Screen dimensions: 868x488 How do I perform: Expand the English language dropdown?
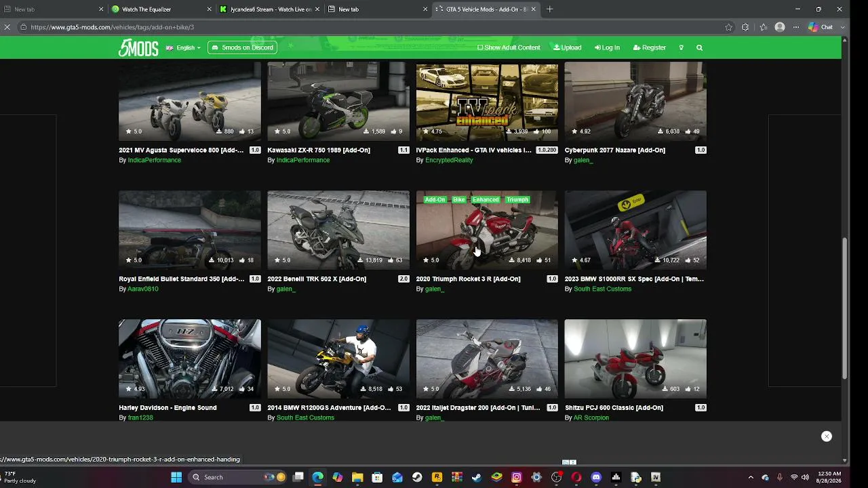tap(183, 47)
